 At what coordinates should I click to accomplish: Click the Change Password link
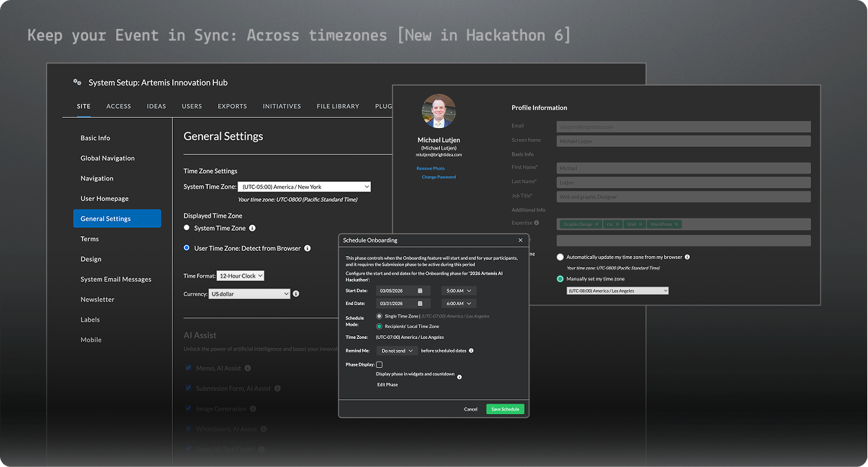(x=438, y=177)
